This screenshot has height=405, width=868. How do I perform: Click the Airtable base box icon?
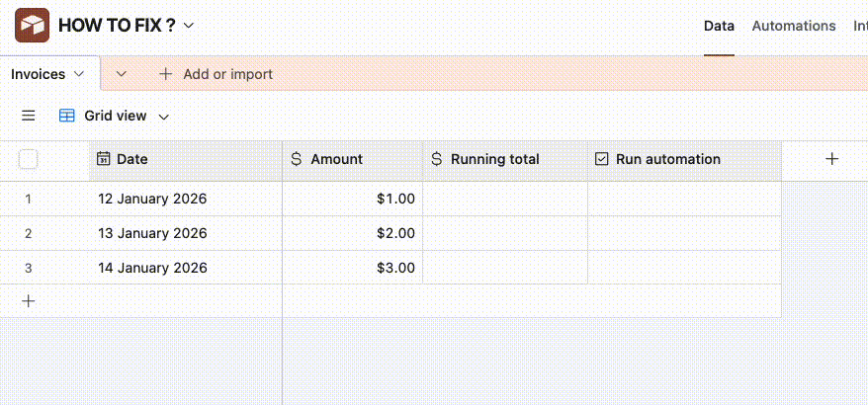pos(33,26)
